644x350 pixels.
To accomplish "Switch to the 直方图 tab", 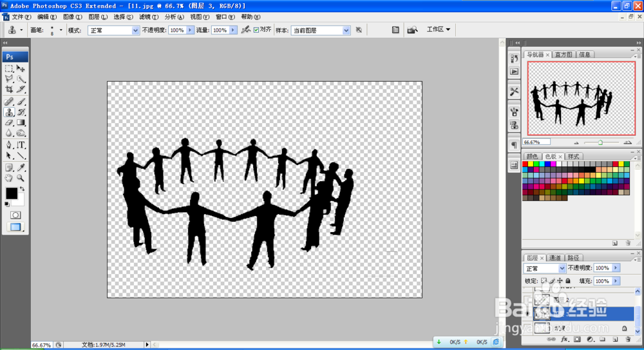I will click(563, 55).
